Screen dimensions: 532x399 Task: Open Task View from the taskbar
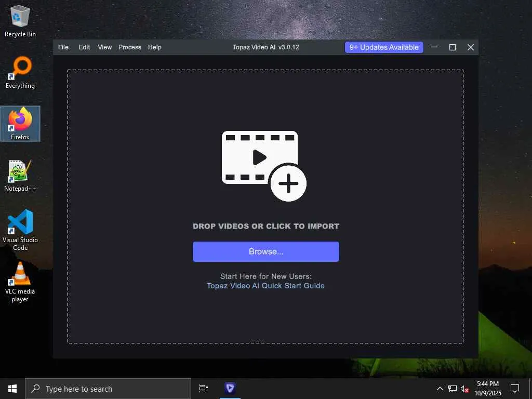click(x=204, y=389)
